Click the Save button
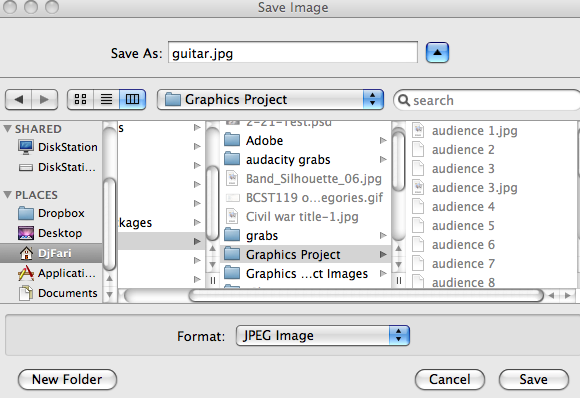The image size is (580, 398). [x=534, y=380]
